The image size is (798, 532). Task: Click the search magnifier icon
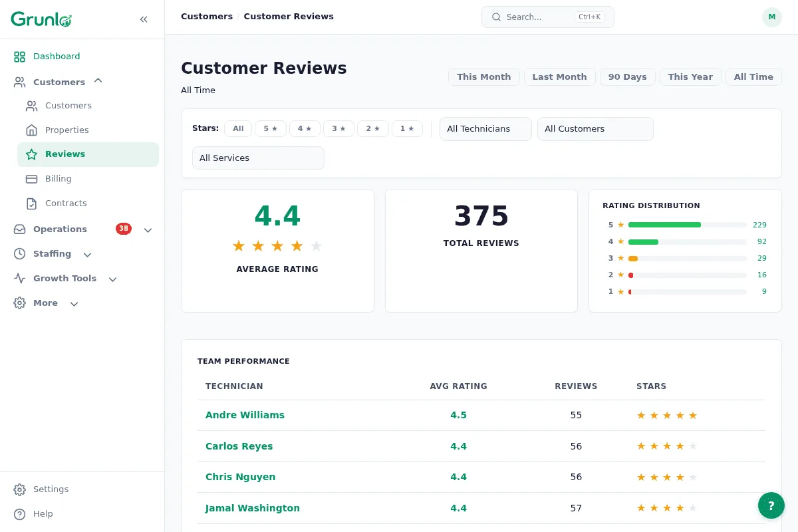pyautogui.click(x=496, y=17)
